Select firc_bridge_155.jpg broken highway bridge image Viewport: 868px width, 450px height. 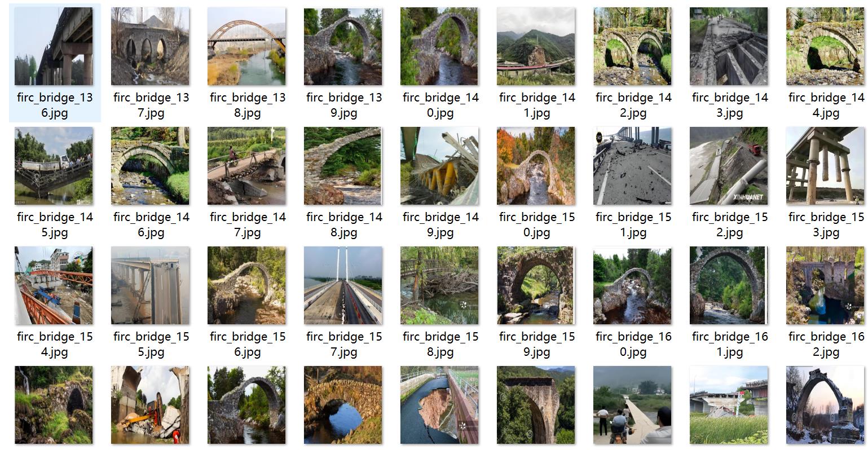[x=150, y=285]
